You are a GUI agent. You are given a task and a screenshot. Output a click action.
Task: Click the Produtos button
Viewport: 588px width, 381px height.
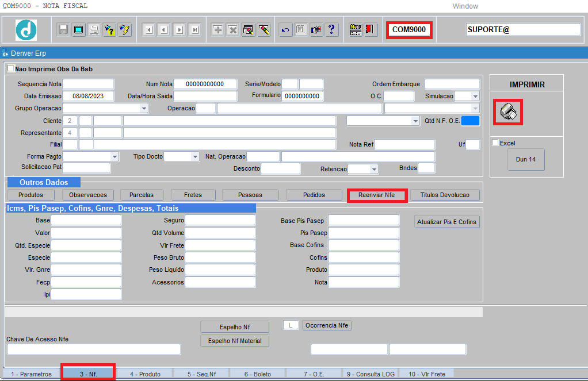click(30, 195)
